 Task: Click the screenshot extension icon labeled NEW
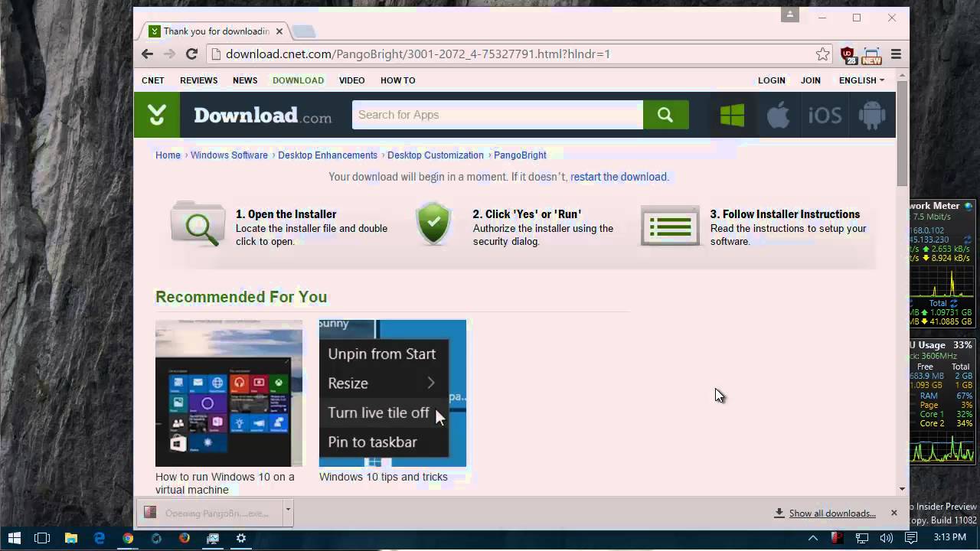(871, 55)
